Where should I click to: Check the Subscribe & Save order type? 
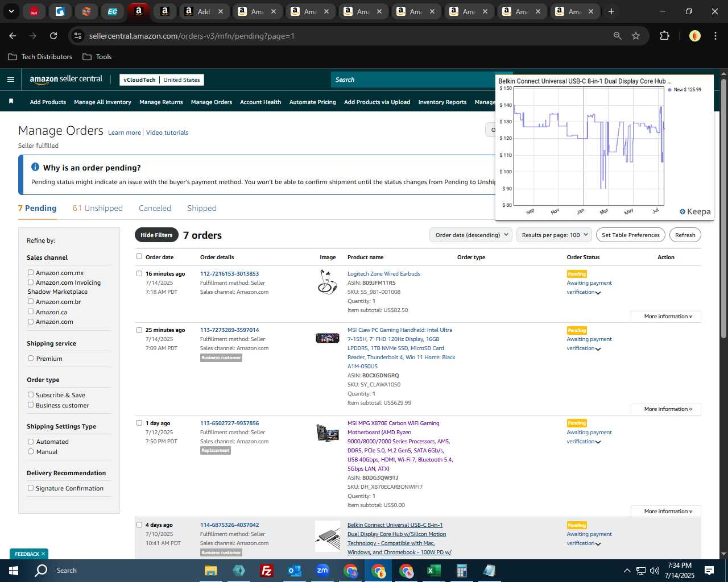(x=31, y=395)
